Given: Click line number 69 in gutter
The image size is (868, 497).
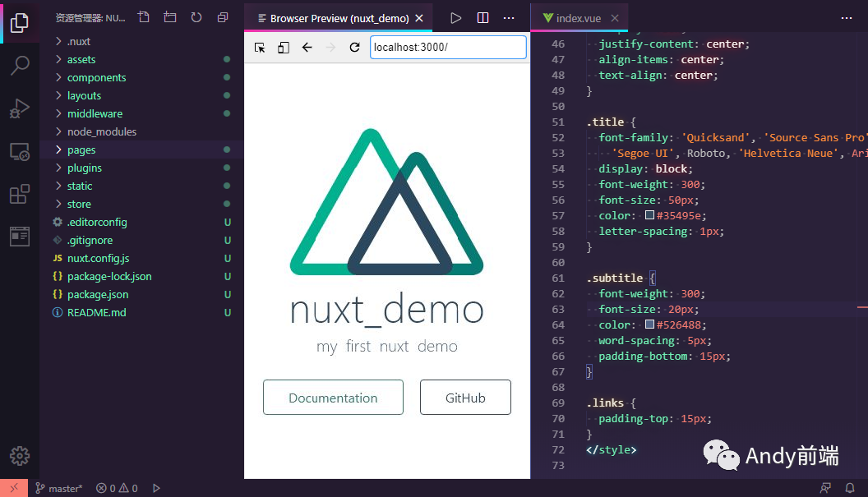Looking at the screenshot, I should [558, 403].
